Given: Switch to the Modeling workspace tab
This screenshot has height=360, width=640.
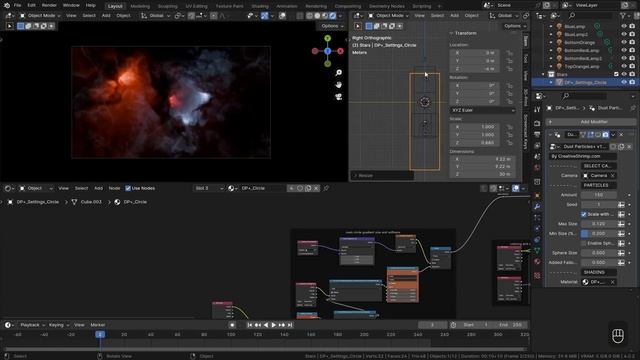Looking at the screenshot, I should point(140,6).
